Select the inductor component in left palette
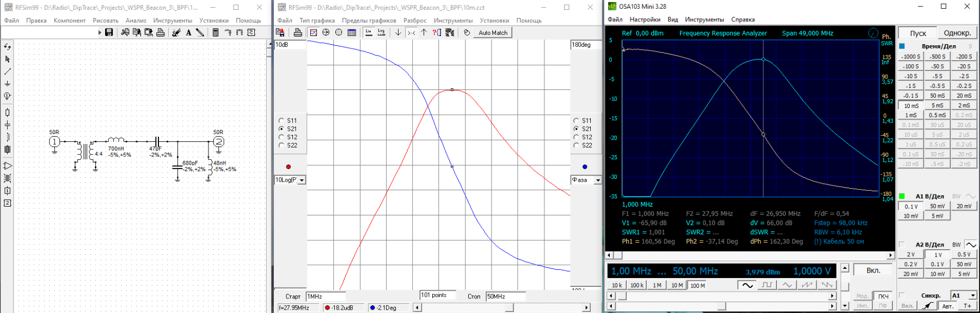This screenshot has height=313, width=980. (x=8, y=137)
